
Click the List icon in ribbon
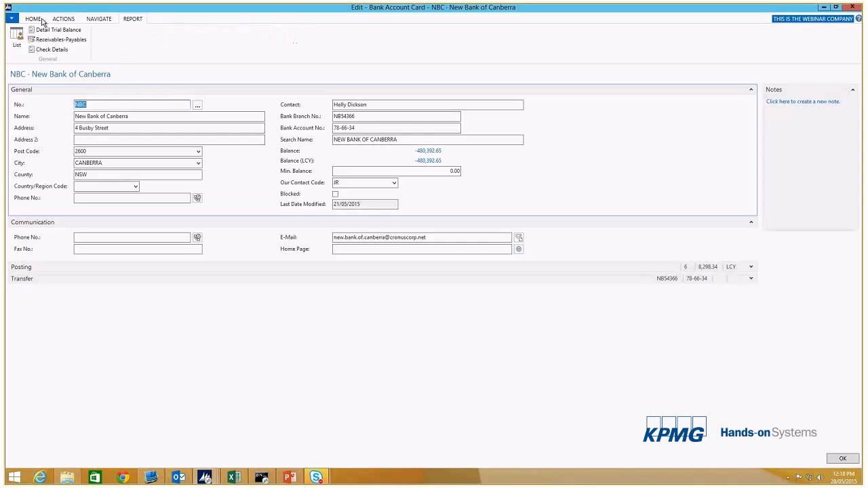(x=16, y=38)
